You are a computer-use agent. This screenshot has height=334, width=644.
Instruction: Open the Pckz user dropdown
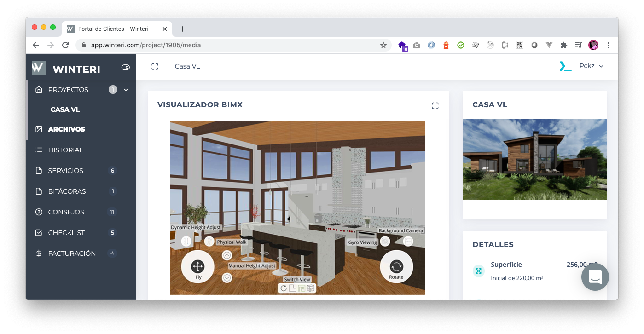[591, 66]
